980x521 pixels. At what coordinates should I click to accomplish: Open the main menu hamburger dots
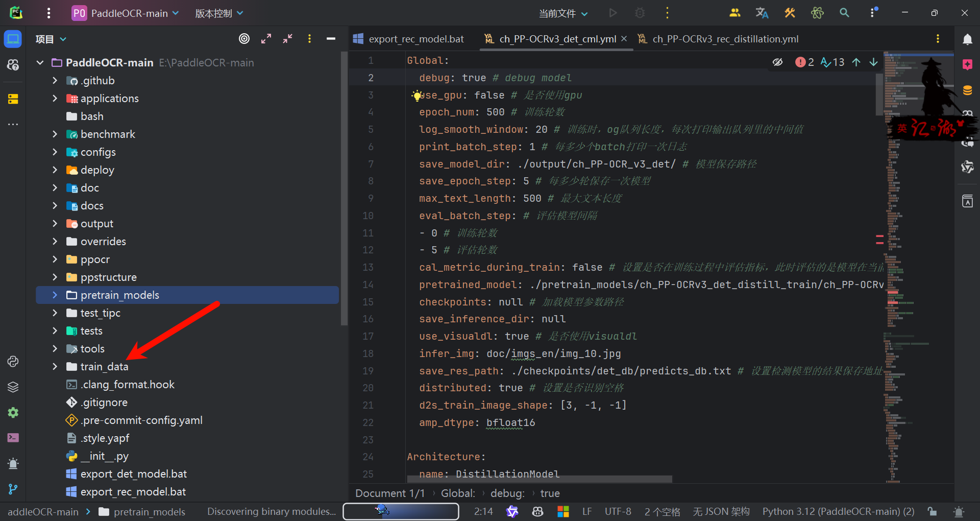(48, 13)
